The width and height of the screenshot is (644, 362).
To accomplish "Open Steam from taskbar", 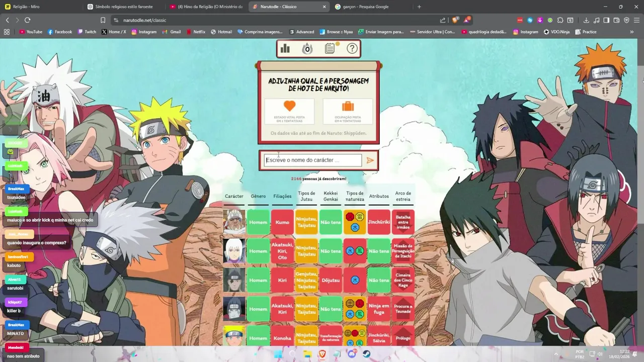I will (367, 354).
